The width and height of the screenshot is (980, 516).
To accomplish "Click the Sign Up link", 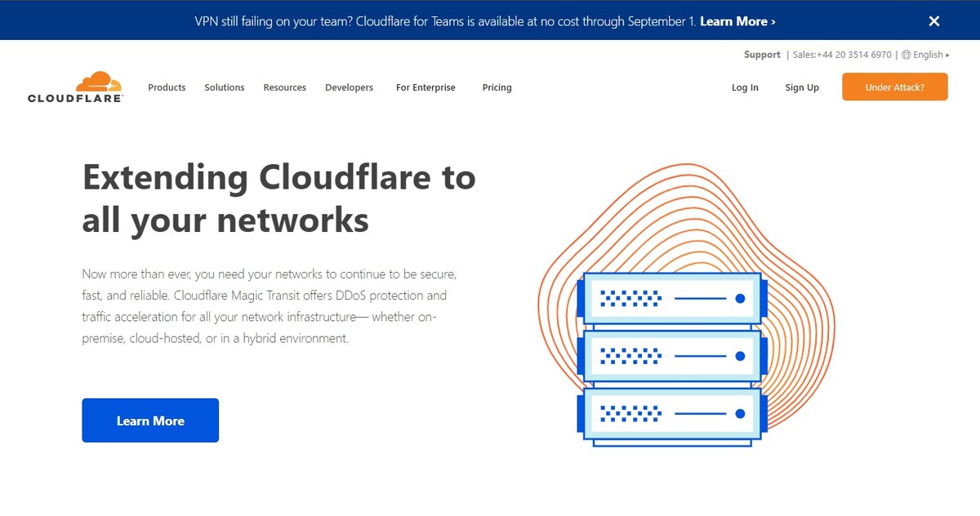I will point(801,87).
